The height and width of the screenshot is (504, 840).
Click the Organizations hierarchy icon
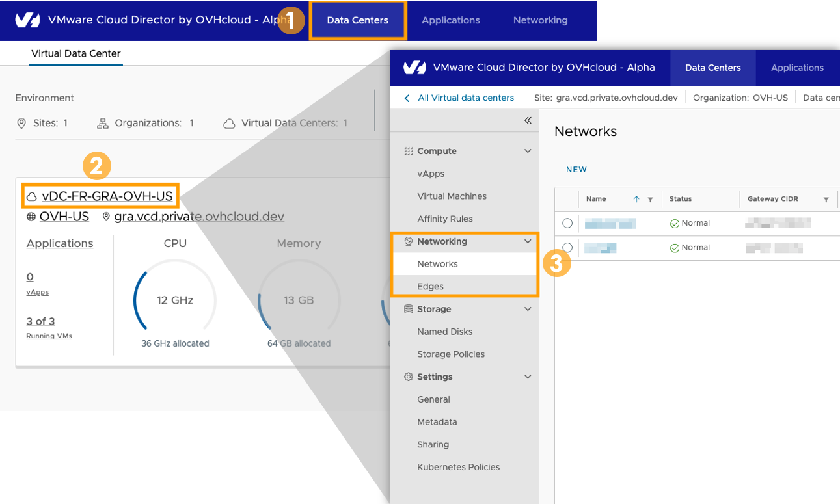pos(102,123)
